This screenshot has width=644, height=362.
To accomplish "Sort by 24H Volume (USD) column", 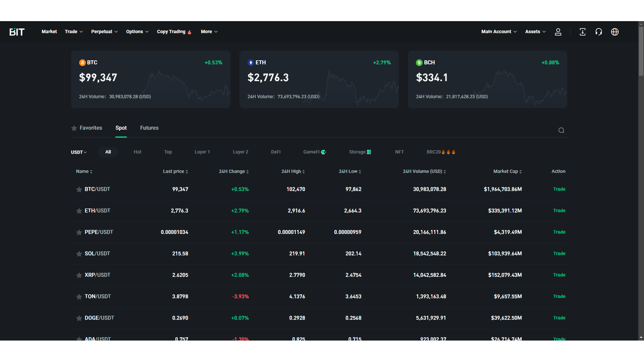I will 424,171.
